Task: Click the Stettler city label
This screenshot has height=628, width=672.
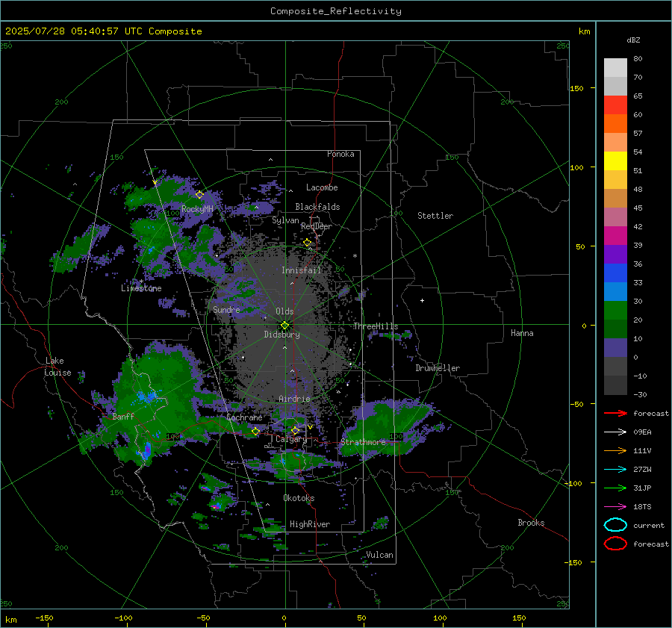Action: [435, 216]
